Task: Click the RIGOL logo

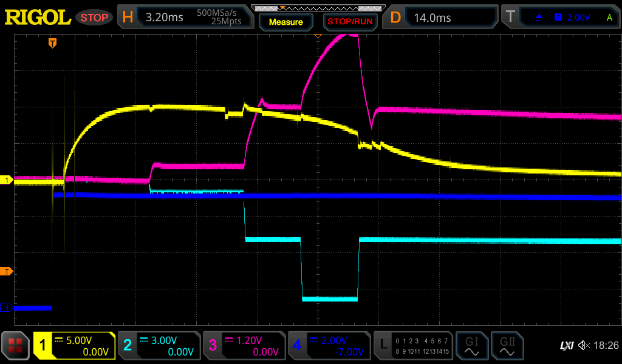Action: (x=38, y=17)
